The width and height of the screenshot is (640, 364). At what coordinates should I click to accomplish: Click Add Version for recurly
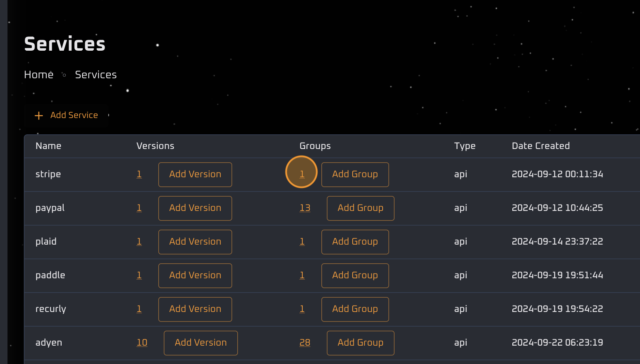tap(195, 309)
